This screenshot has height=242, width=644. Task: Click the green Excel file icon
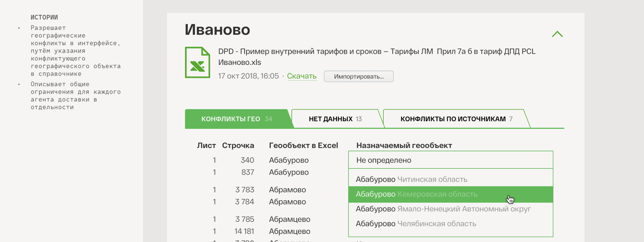coord(197,63)
